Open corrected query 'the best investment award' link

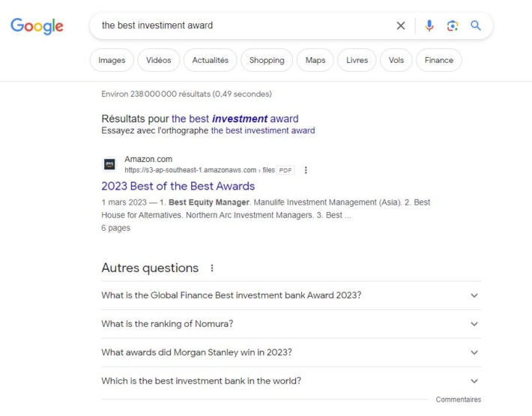tap(235, 118)
